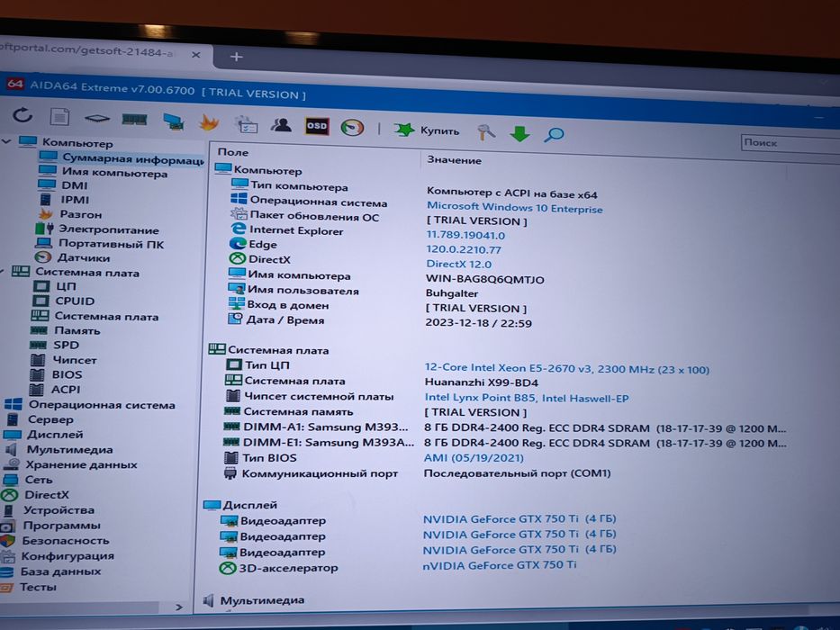Open the ACPI tree item
The width and height of the screenshot is (840, 630).
pyautogui.click(x=55, y=390)
